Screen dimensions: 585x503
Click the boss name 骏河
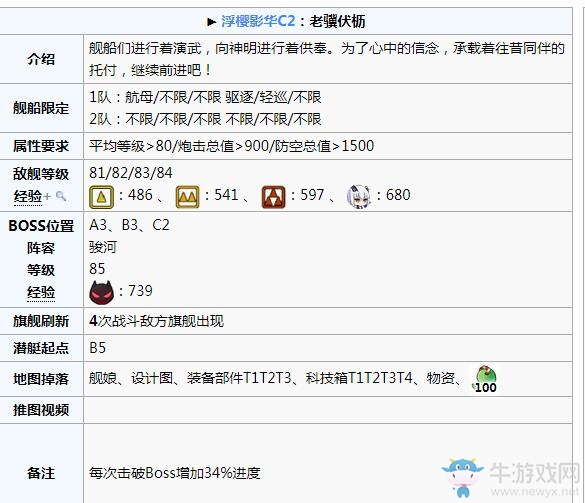click(103, 247)
